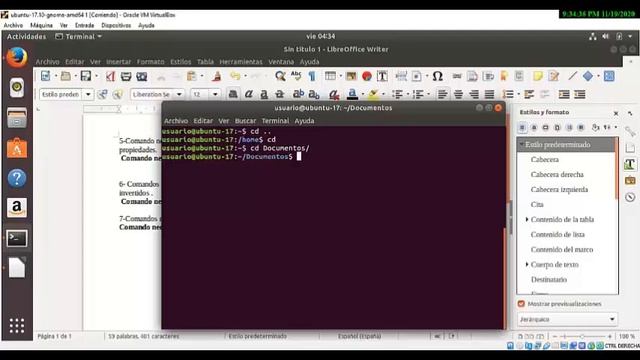Click the Align left icon
This screenshot has width=640, height=360.
442,94
